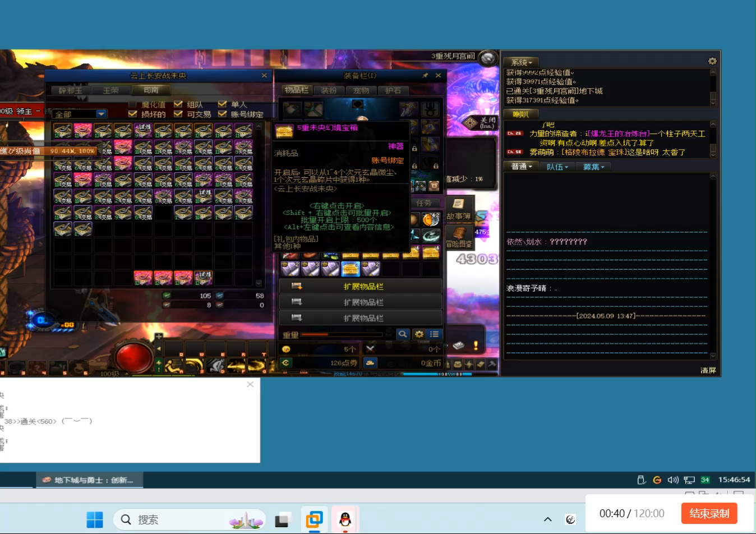Screen dimensions: 756x534
Task: Click the orange G tray icon
Action: coord(657,480)
